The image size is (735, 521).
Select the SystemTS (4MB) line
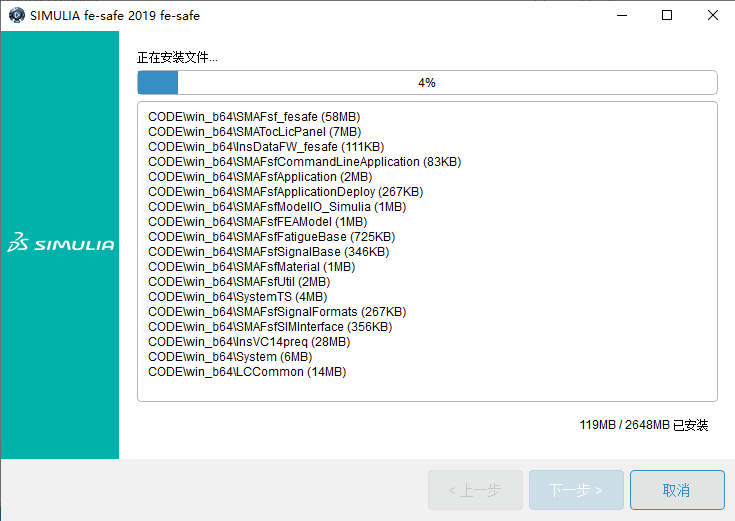point(238,297)
